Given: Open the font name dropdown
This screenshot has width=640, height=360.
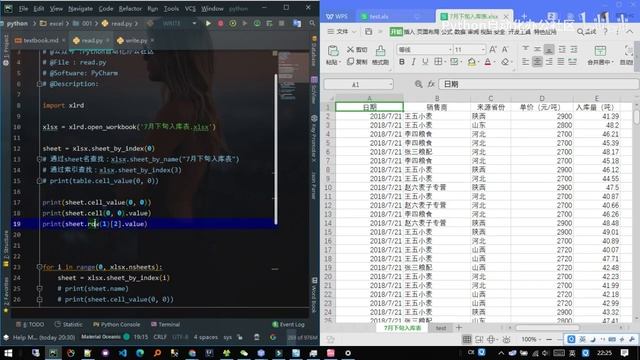Looking at the screenshot, I should 450,49.
